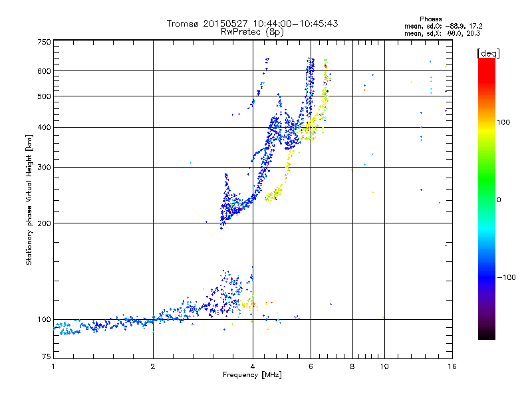The height and width of the screenshot is (399, 532).
Task: Click the x-axis tick label '10'
Action: point(384,366)
